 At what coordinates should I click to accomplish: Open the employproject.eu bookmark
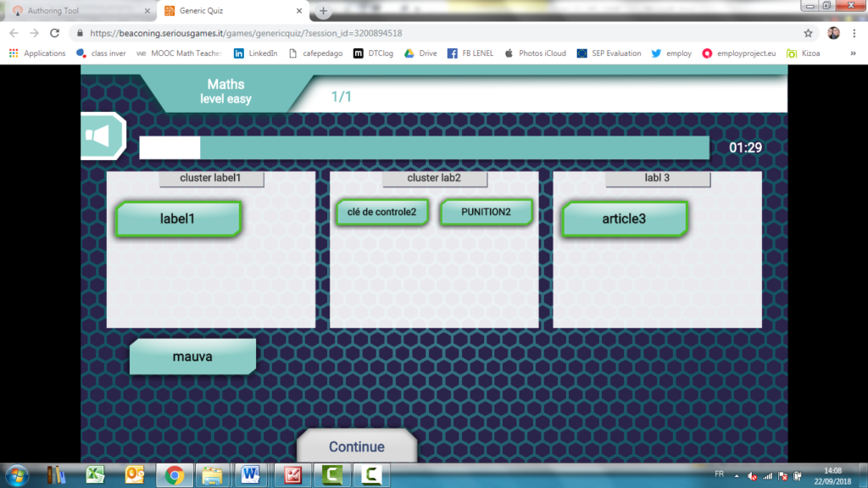pyautogui.click(x=738, y=53)
